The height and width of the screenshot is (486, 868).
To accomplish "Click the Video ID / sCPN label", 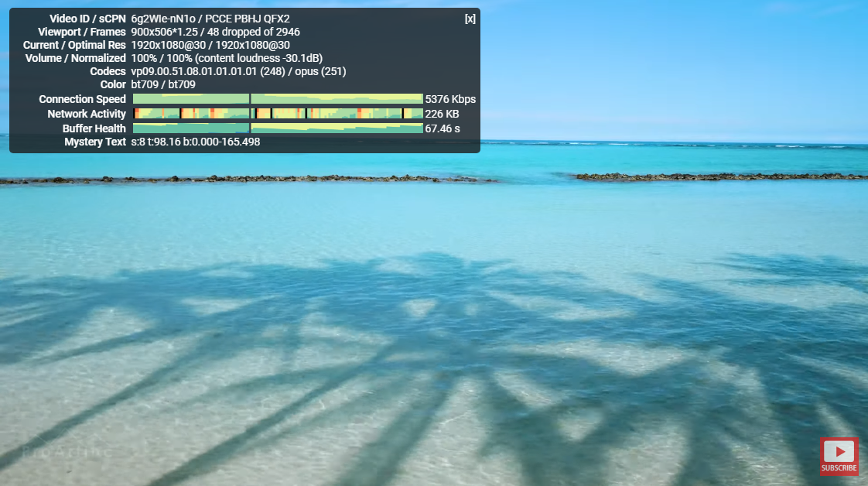I will (x=88, y=19).
